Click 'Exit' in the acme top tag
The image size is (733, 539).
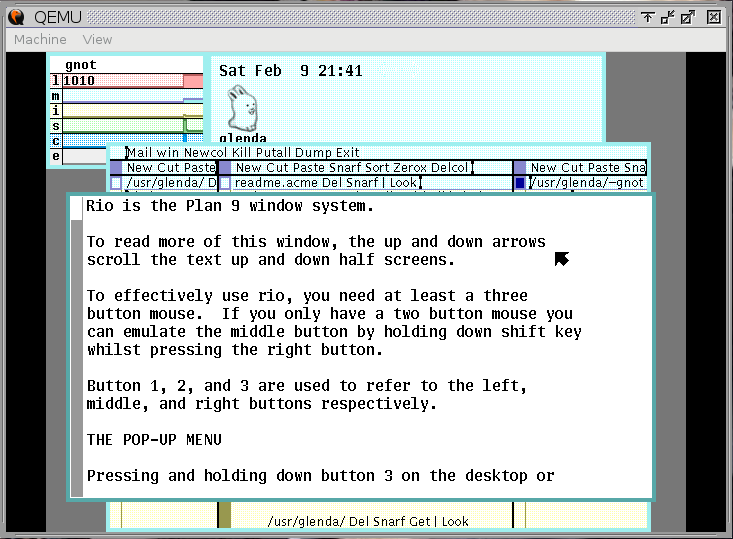(x=348, y=152)
